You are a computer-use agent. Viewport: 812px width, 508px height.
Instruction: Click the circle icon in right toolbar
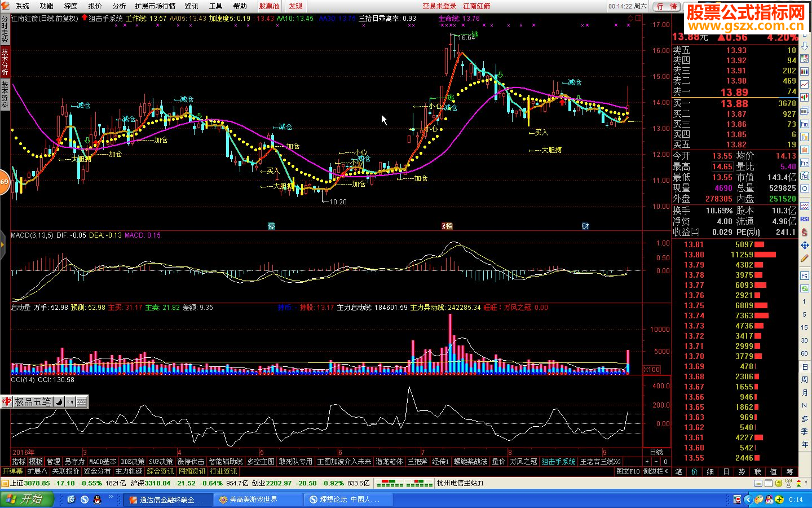[805, 189]
